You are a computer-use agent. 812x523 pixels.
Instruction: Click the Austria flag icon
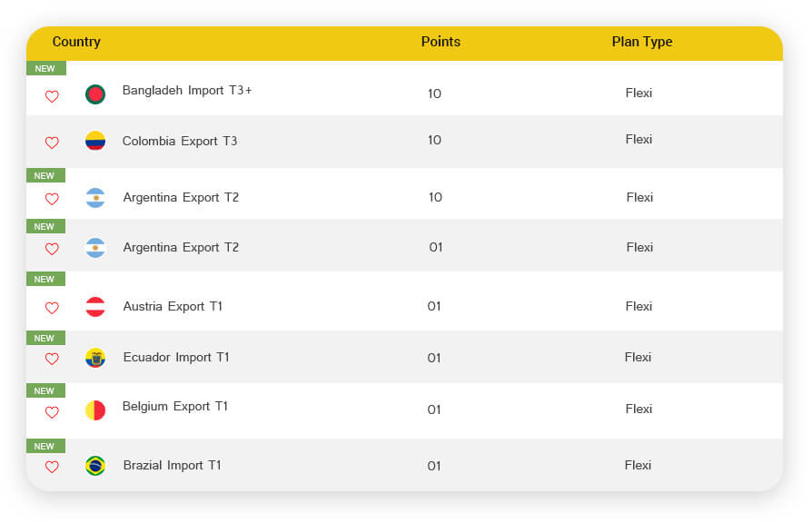[95, 307]
